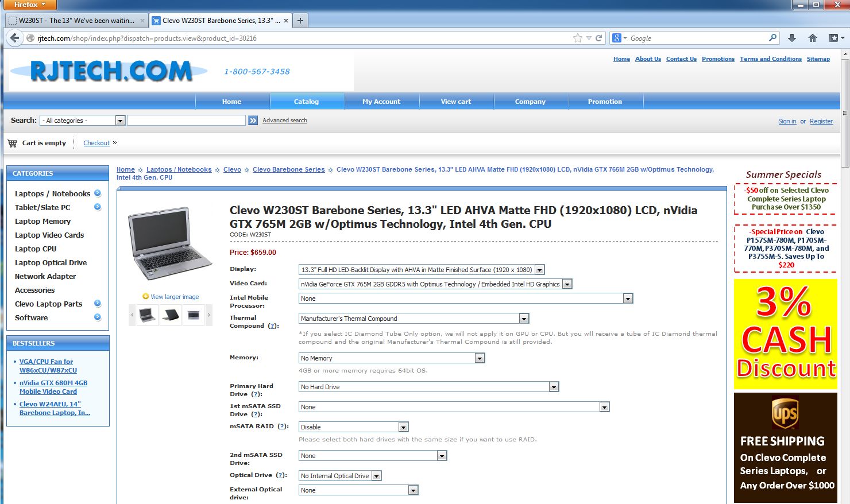Expand Clevo Laptop Parts category arrow

click(x=98, y=304)
